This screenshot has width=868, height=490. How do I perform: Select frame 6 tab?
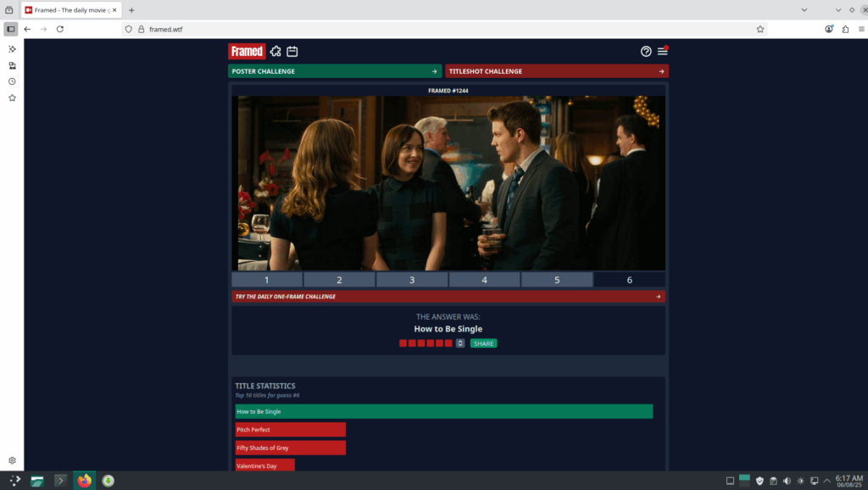[x=629, y=280]
